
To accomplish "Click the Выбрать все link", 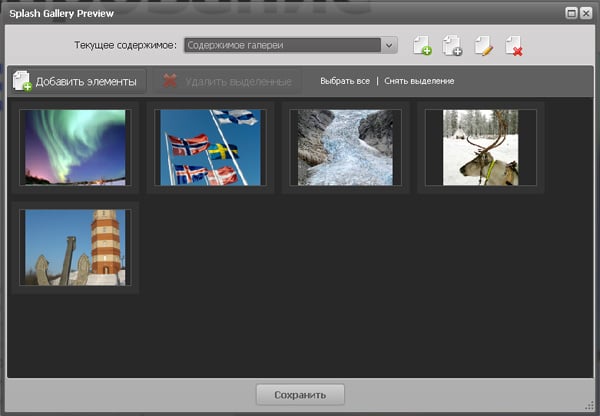I will (x=345, y=80).
